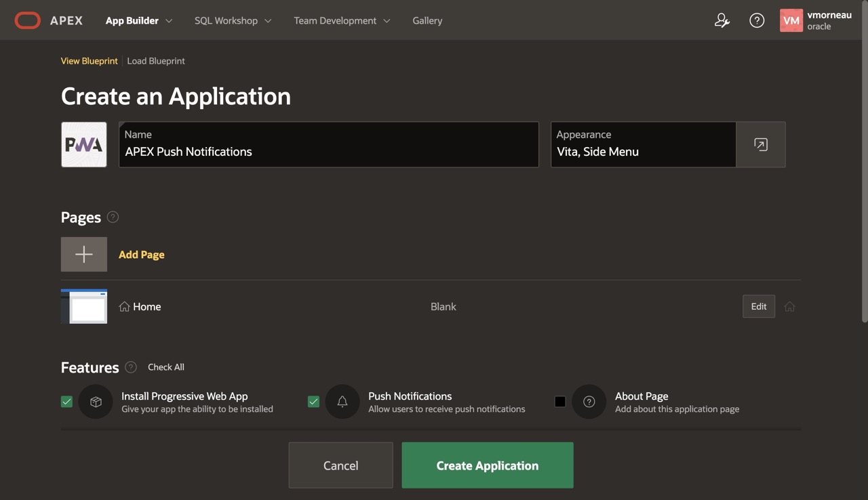Open the vmorneau user account menu
868x500 pixels.
(x=816, y=20)
